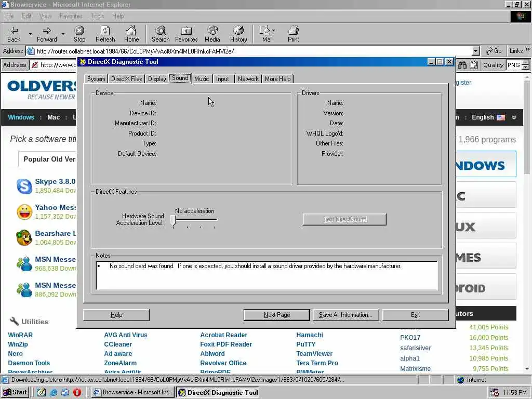The image size is (532, 399).
Task: Open the CCleaner link
Action: click(x=118, y=344)
